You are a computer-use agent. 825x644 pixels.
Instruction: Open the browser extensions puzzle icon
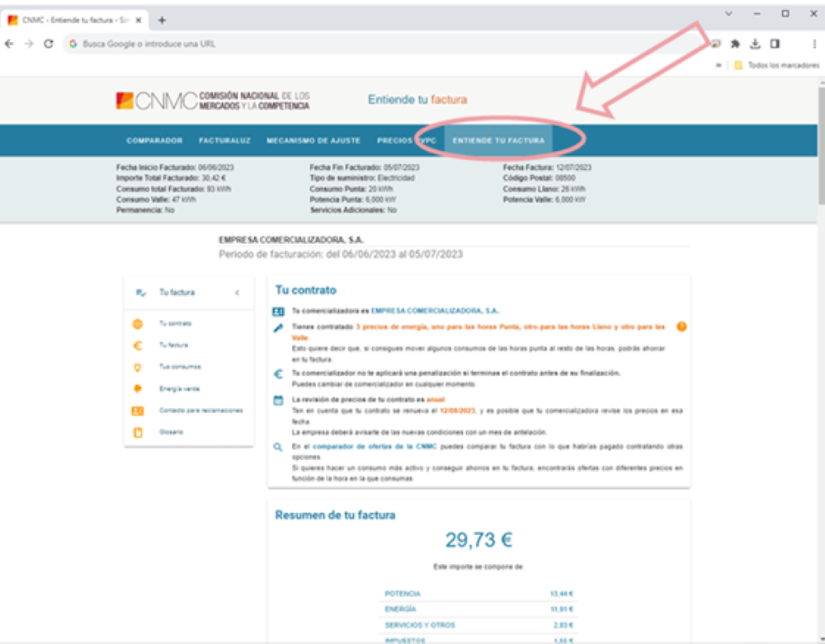pyautogui.click(x=735, y=44)
